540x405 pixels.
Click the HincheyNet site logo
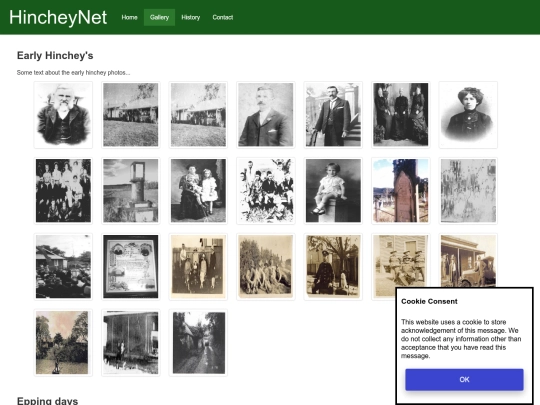coord(58,17)
